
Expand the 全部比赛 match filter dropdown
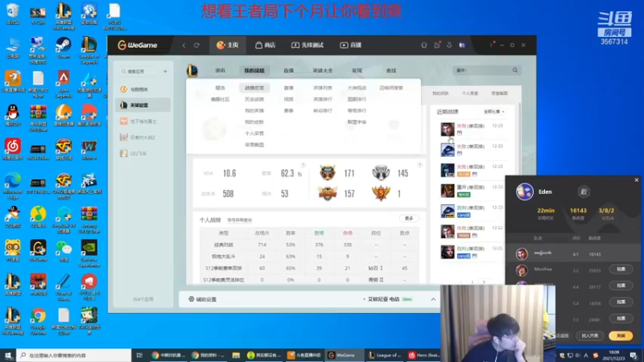493,112
